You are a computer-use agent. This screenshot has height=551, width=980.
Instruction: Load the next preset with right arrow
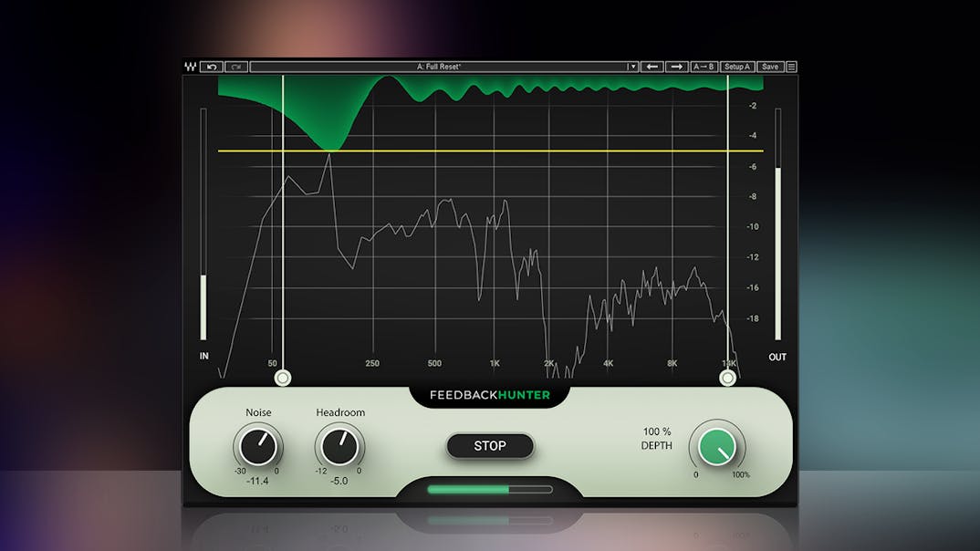676,67
